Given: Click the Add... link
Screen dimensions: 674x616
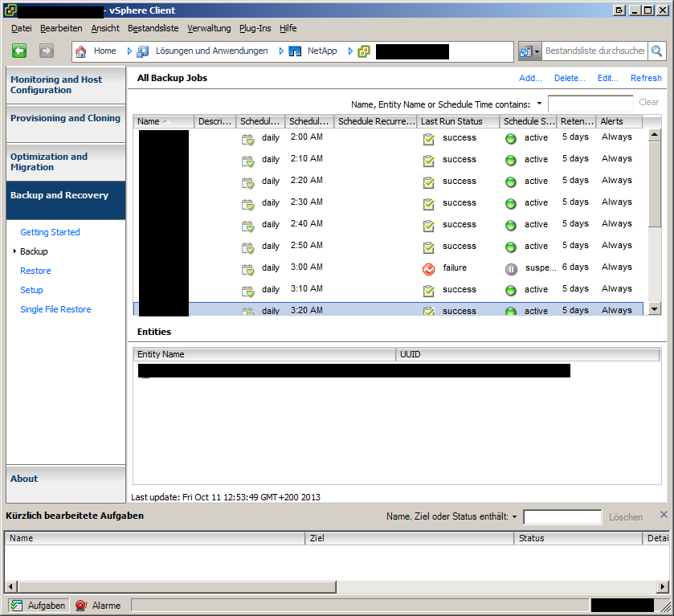Looking at the screenshot, I should tap(530, 78).
